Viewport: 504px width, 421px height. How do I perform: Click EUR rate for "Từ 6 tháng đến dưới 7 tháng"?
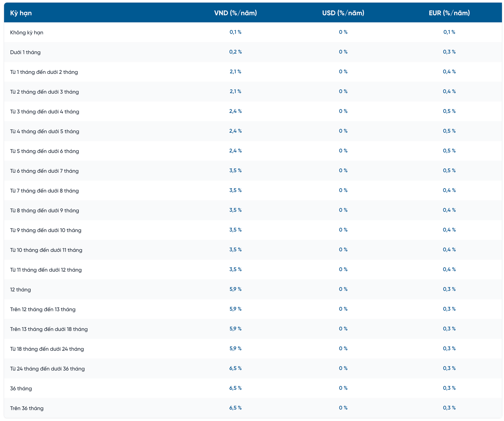[449, 171]
